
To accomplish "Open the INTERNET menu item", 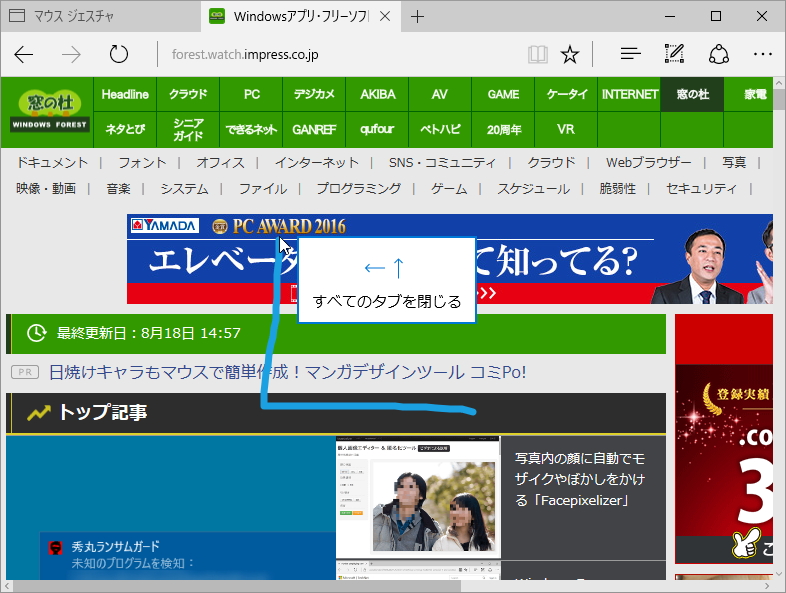I will coord(629,94).
